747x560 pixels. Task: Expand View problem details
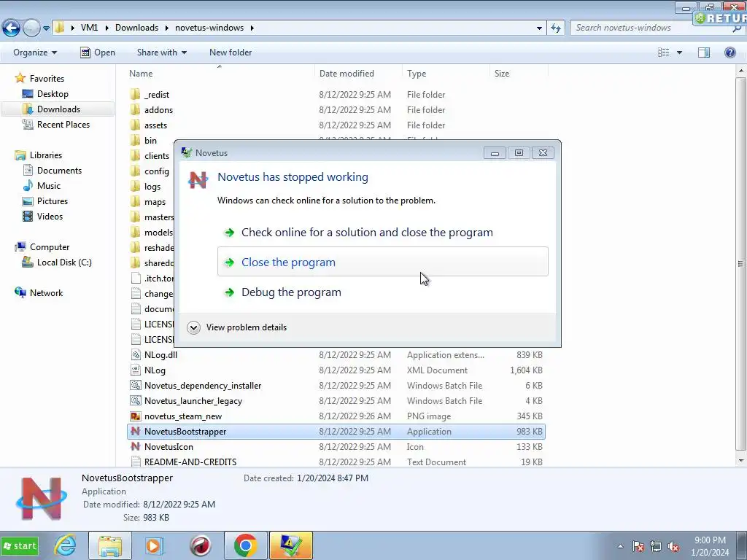click(x=237, y=327)
